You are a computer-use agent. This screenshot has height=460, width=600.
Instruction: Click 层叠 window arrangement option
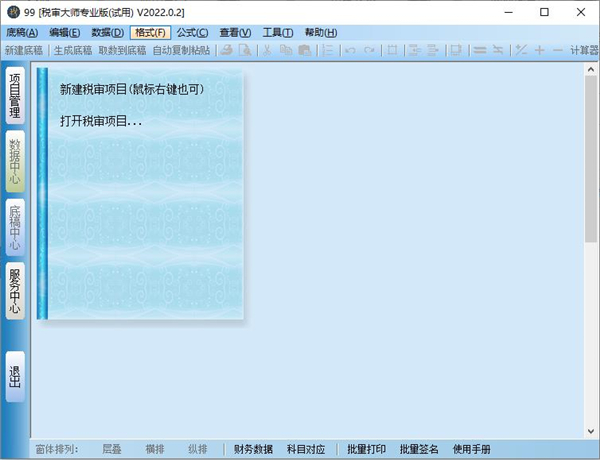point(112,449)
